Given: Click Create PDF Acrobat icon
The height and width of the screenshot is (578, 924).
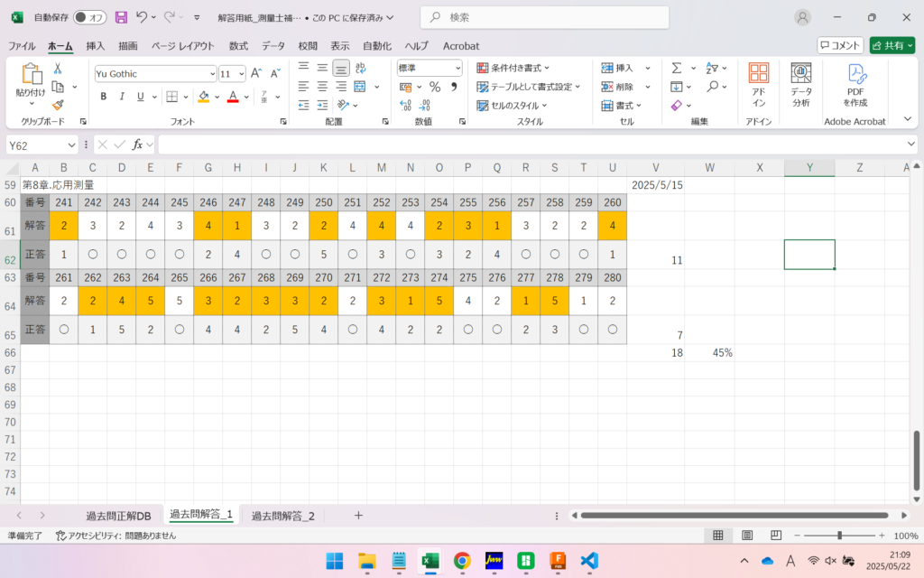Looking at the screenshot, I should 855,84.
